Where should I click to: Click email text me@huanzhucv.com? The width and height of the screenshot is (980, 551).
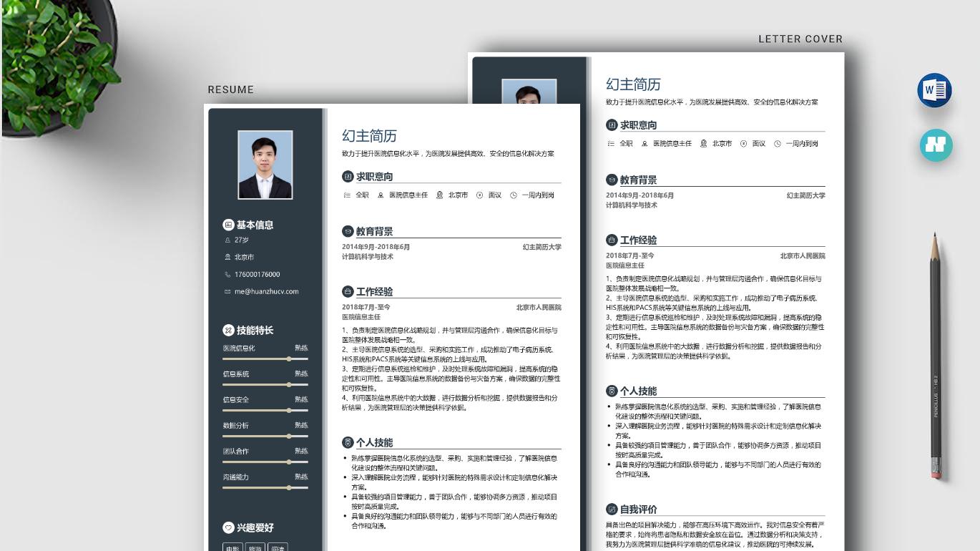coord(266,291)
